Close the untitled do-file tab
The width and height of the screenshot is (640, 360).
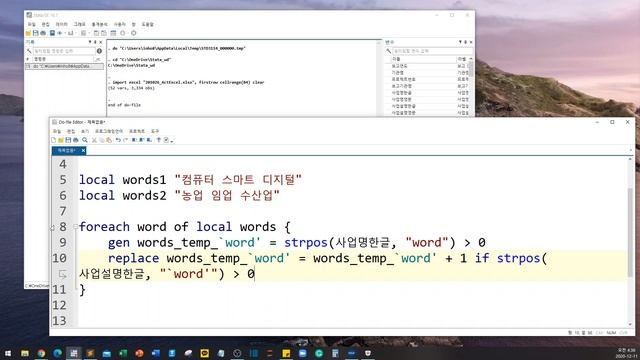coord(83,151)
